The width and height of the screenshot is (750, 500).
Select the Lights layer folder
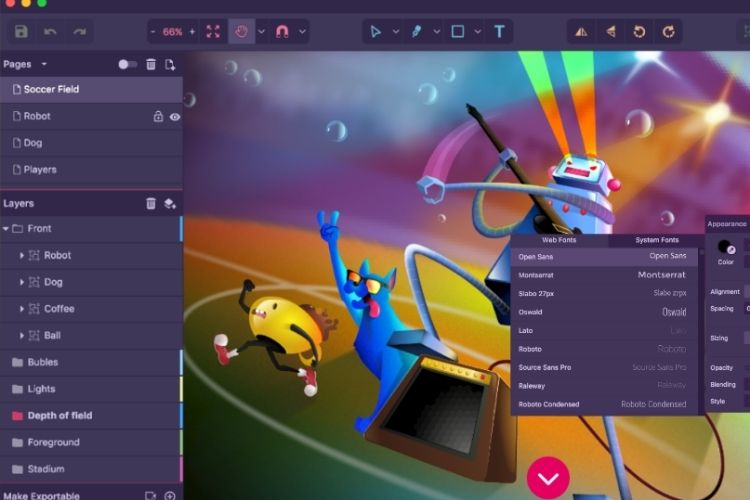91,389
